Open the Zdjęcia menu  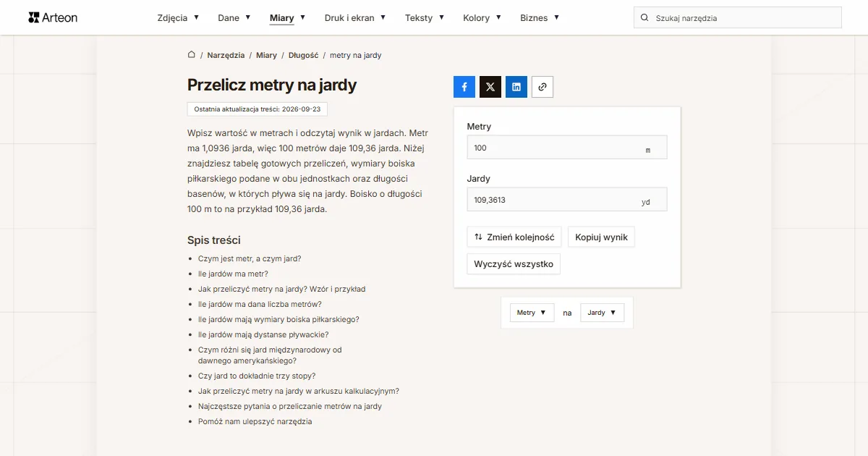pyautogui.click(x=178, y=17)
